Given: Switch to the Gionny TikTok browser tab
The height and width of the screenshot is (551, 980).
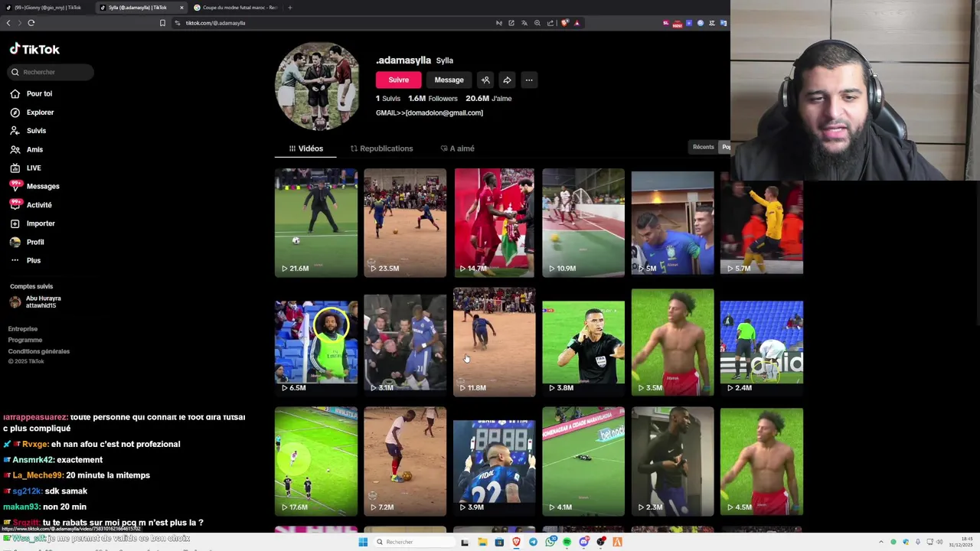Looking at the screenshot, I should pos(47,8).
